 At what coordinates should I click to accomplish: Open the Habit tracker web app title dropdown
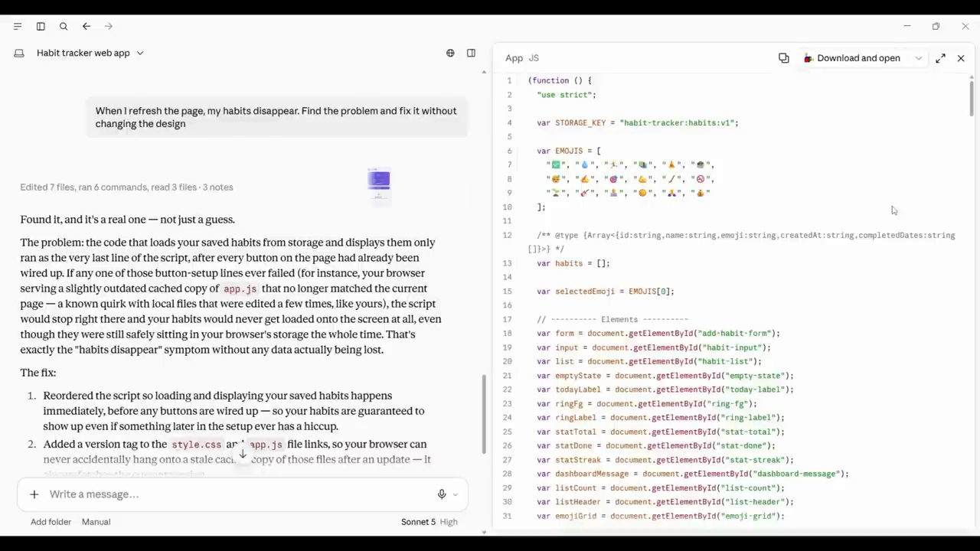pyautogui.click(x=90, y=53)
